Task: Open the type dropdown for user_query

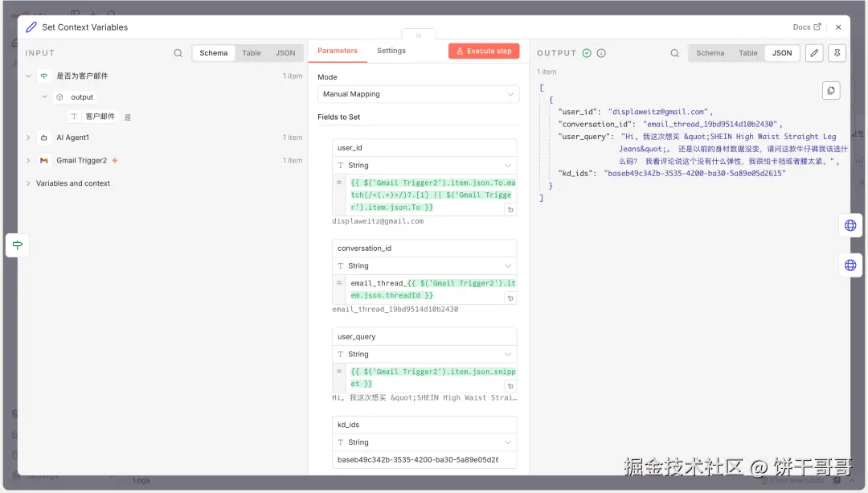Action: [x=424, y=354]
